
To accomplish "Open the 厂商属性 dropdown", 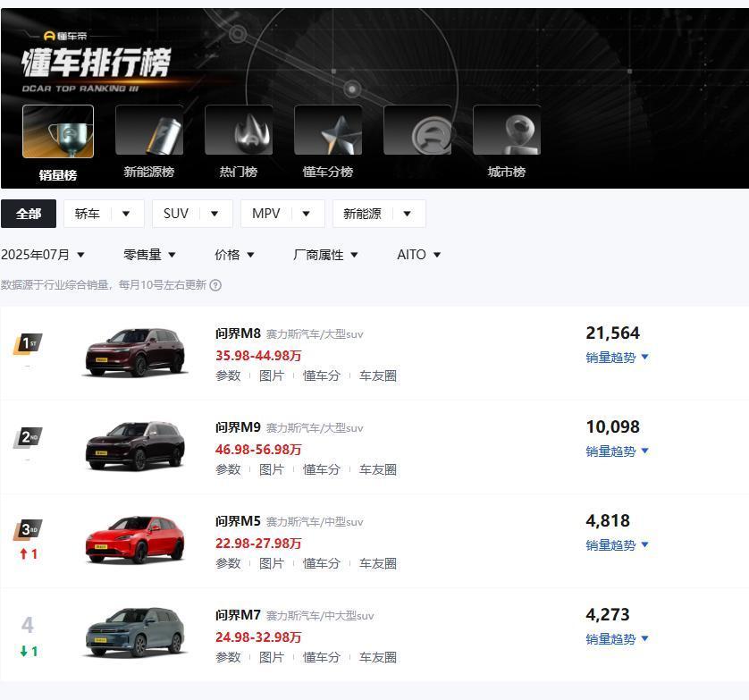I will [325, 255].
